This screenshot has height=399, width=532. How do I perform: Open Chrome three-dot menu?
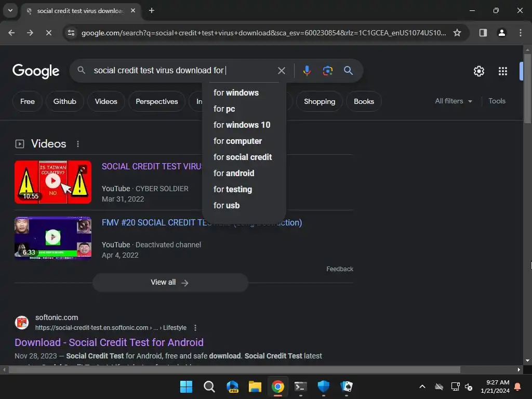tap(521, 33)
